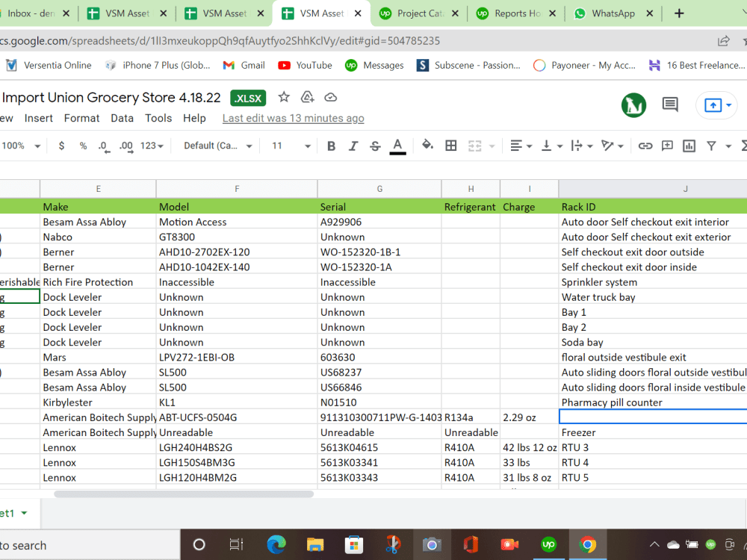Click the add to Drive icon

click(x=307, y=97)
